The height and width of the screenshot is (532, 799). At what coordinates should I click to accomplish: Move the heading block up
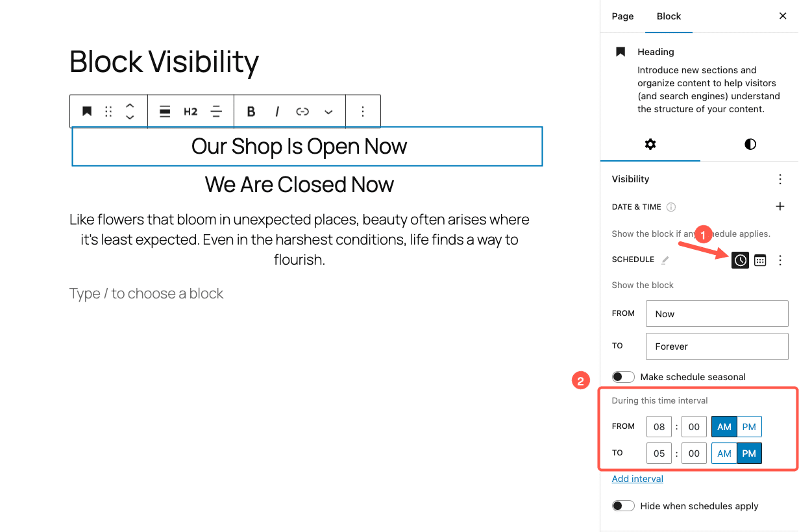130,106
